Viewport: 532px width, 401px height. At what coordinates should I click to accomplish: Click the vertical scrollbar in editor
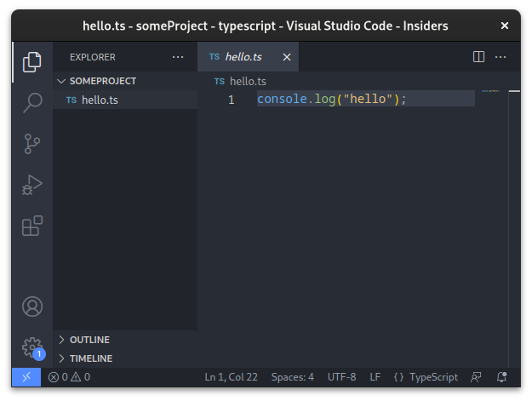tap(514, 229)
